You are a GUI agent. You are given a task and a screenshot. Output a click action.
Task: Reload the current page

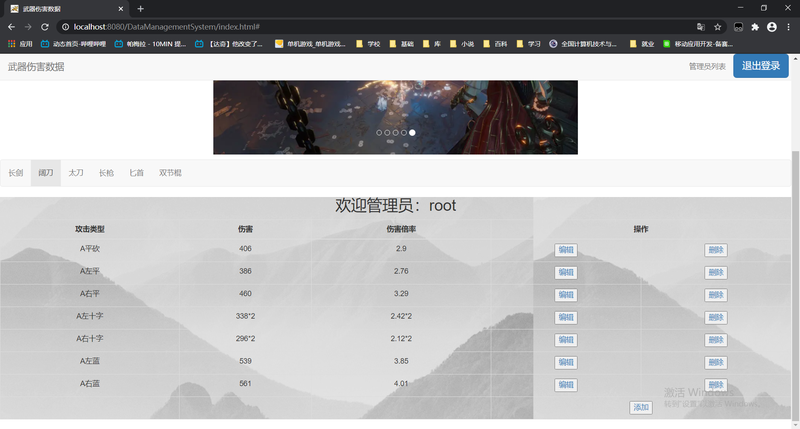click(45, 27)
